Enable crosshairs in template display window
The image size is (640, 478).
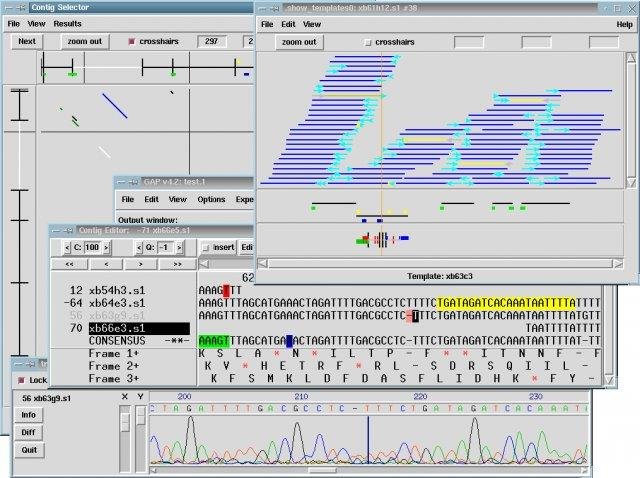[x=368, y=42]
